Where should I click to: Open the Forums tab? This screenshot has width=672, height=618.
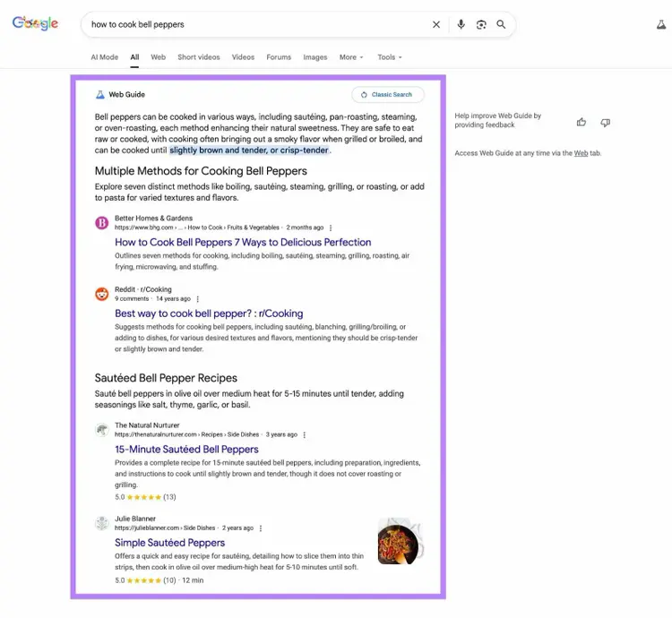(279, 57)
